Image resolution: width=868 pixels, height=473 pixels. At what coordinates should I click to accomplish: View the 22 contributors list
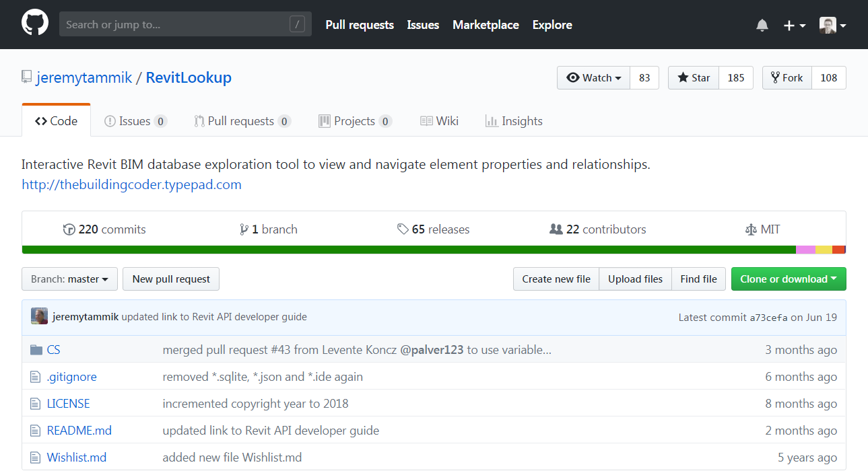[598, 229]
